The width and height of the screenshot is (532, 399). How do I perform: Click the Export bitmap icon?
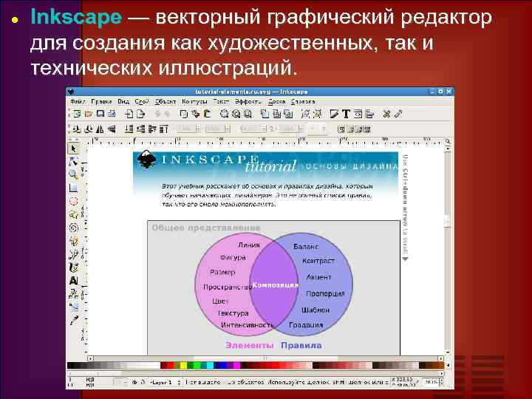pos(141,114)
